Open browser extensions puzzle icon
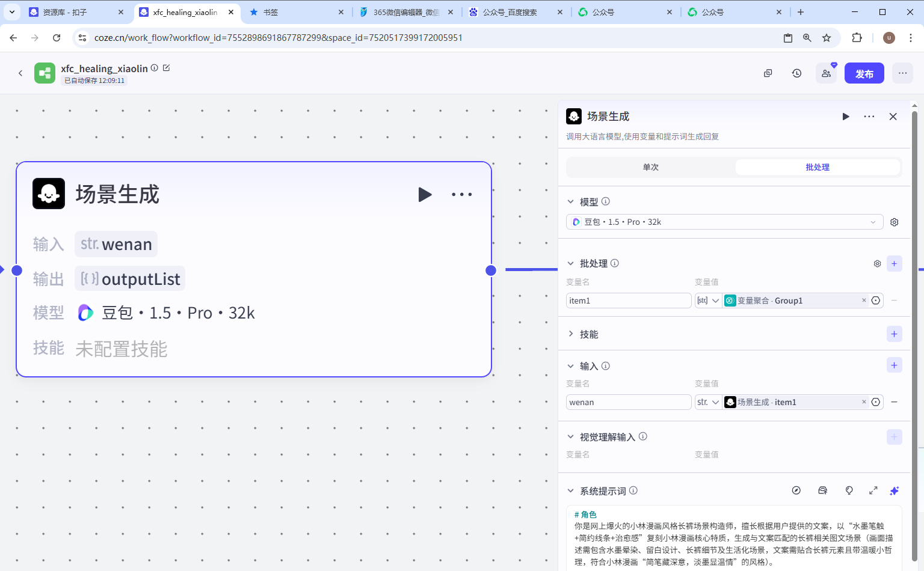Screen dimensions: 924x571 pos(857,38)
